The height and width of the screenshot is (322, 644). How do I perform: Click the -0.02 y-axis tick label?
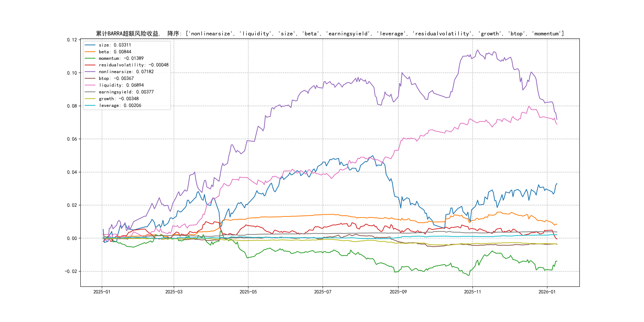click(71, 271)
